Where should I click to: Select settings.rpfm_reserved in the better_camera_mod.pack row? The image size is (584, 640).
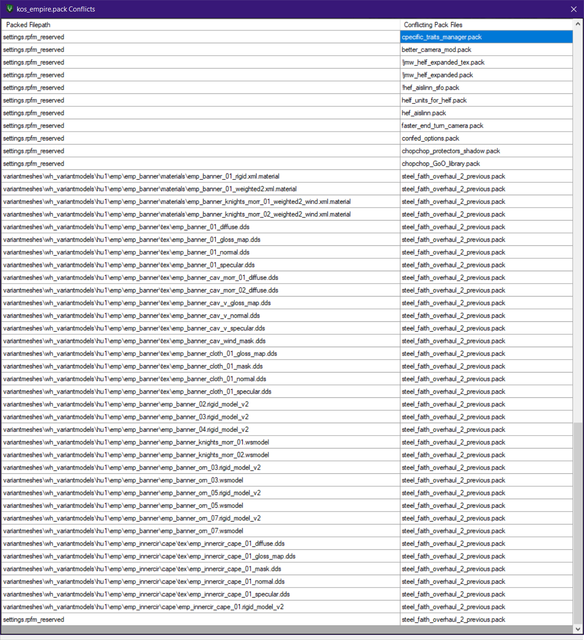click(x=200, y=50)
